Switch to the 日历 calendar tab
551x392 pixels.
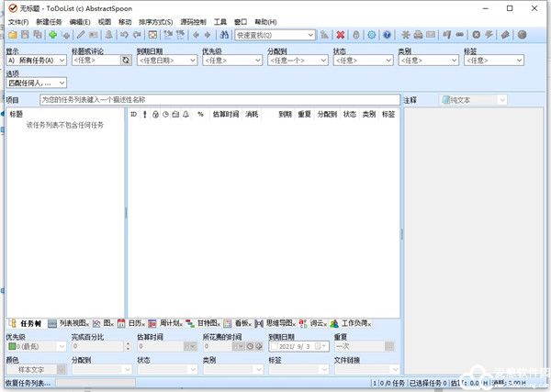coord(135,323)
